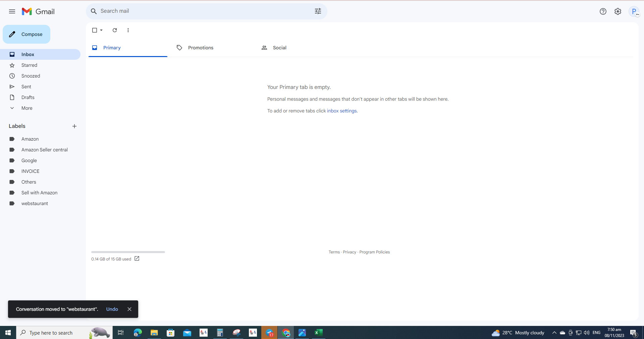This screenshot has height=339, width=644.
Task: Undo the conversation move
Action: coord(112,309)
